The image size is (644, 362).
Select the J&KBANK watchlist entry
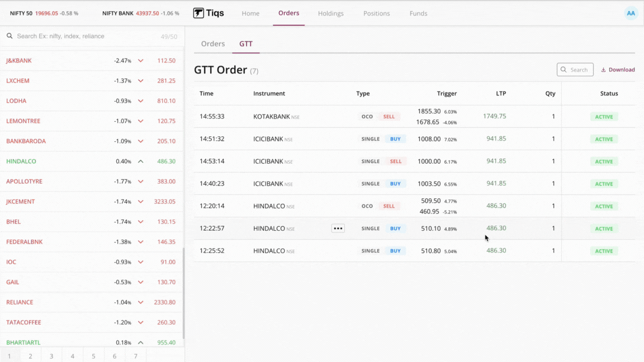[x=92, y=61]
